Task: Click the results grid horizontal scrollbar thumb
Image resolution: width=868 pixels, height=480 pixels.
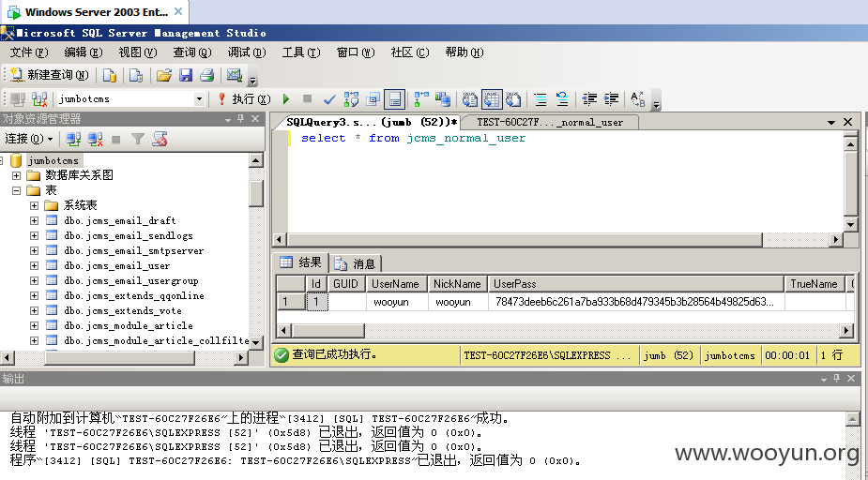Action: pos(327,331)
